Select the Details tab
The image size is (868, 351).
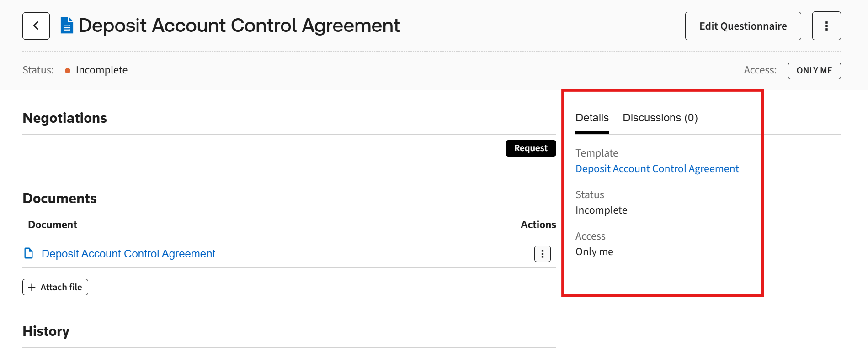coord(591,118)
